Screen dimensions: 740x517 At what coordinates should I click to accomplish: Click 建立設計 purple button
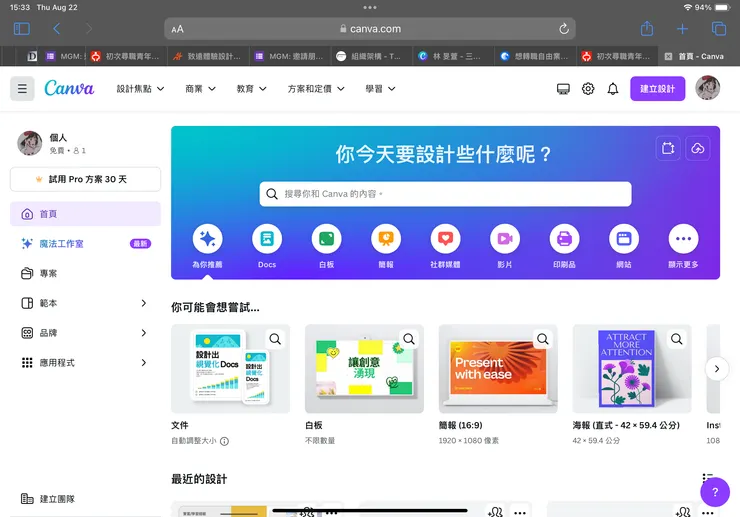point(657,89)
